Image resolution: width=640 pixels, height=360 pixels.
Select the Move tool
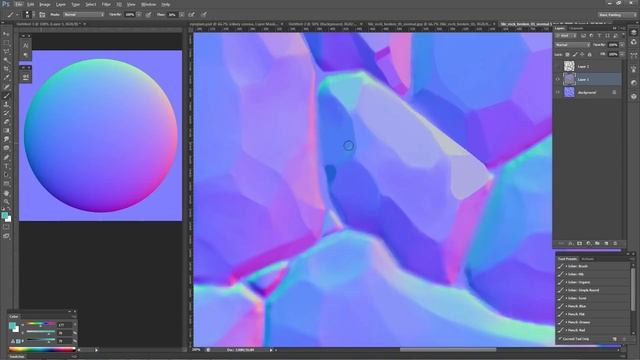6,34
